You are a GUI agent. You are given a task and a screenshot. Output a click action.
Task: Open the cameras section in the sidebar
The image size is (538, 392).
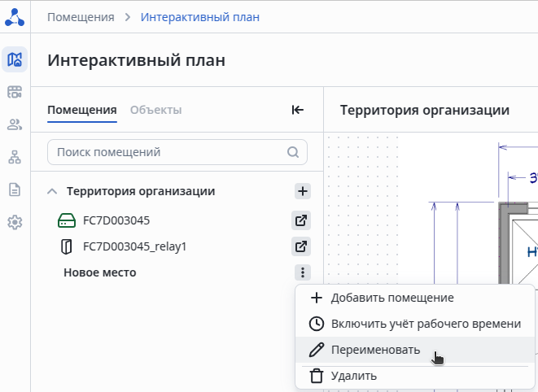(x=15, y=92)
